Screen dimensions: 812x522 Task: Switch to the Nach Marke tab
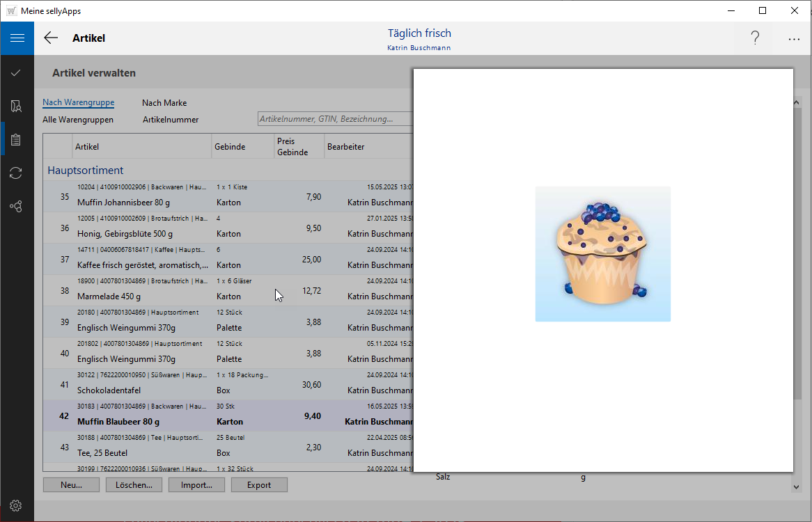point(164,103)
